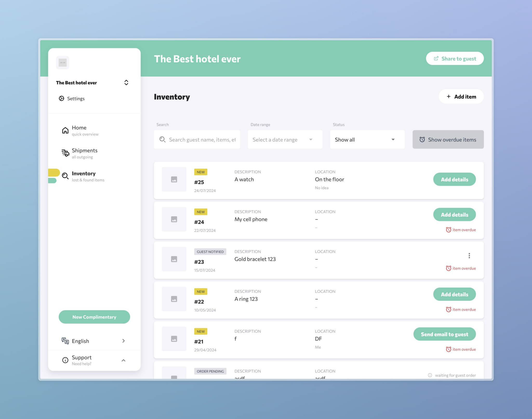The width and height of the screenshot is (532, 419).
Task: Open Shipments for all outgoing
Action: [65, 153]
